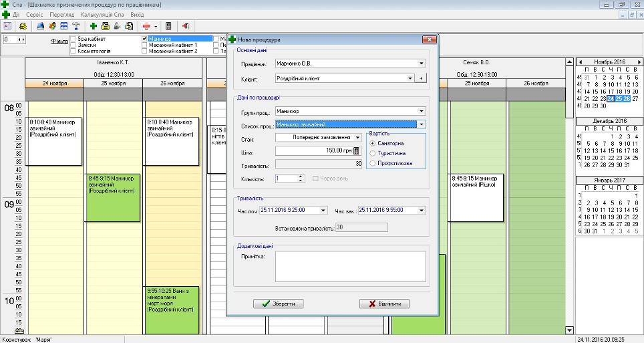Go to next month in the calendar

pyautogui.click(x=639, y=62)
